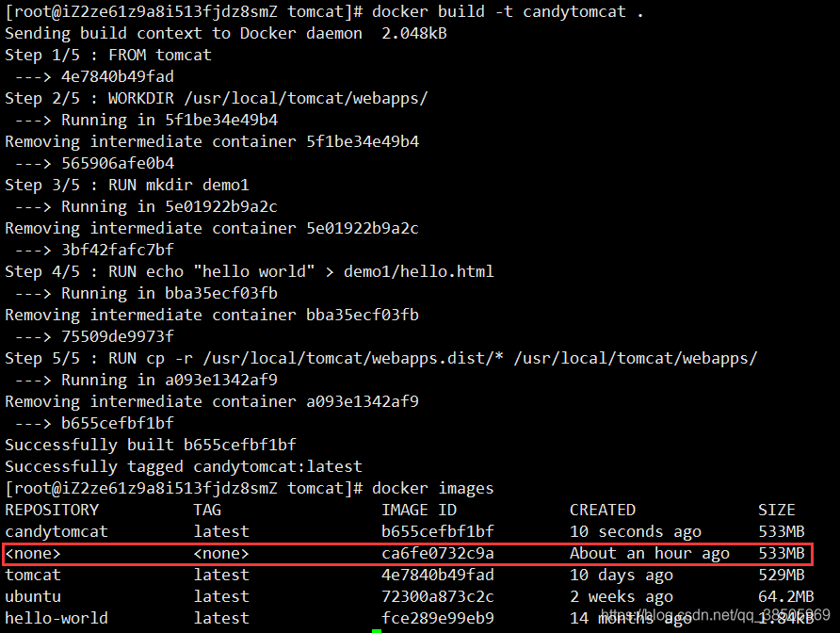Select '529MB' size value
840x633 pixels.
coord(781,576)
